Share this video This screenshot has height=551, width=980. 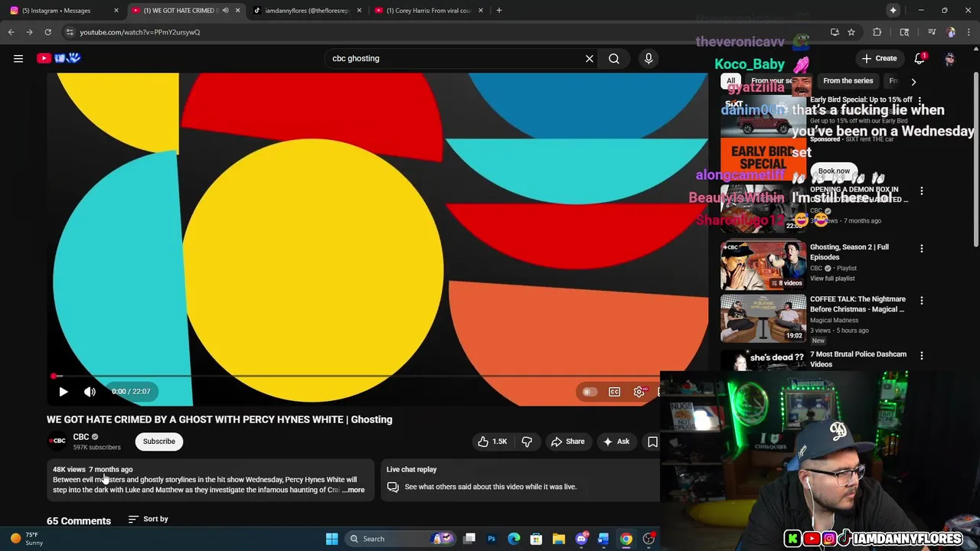[568, 441]
